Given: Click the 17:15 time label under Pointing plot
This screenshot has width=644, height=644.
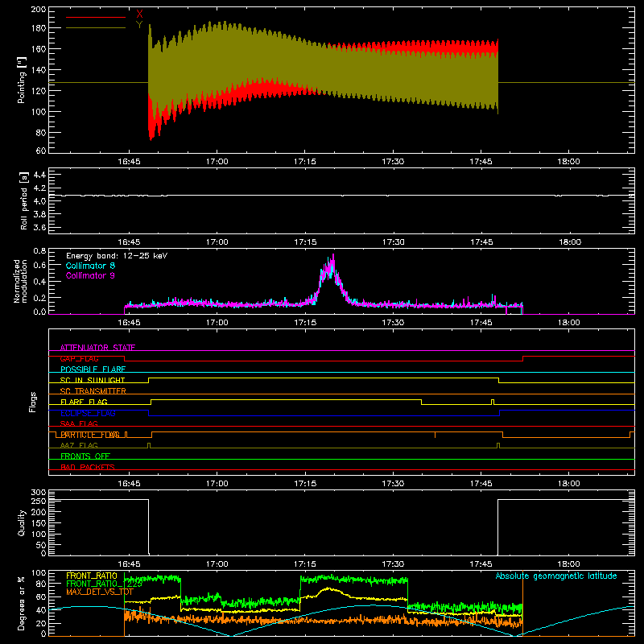Looking at the screenshot, I should (x=305, y=162).
